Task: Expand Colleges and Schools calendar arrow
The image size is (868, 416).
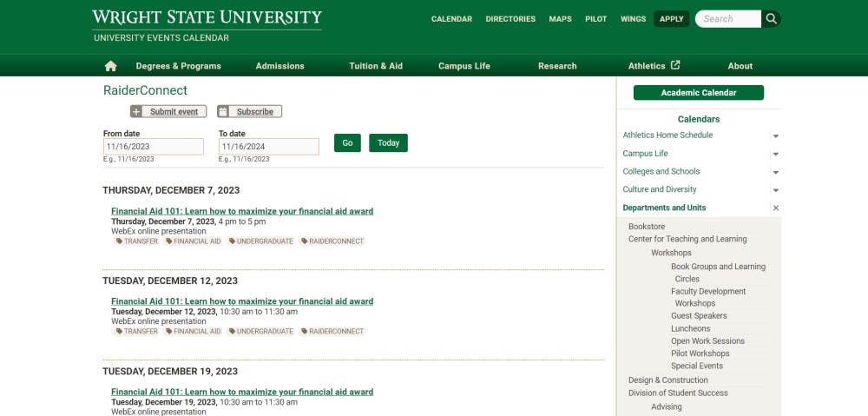Action: [775, 172]
